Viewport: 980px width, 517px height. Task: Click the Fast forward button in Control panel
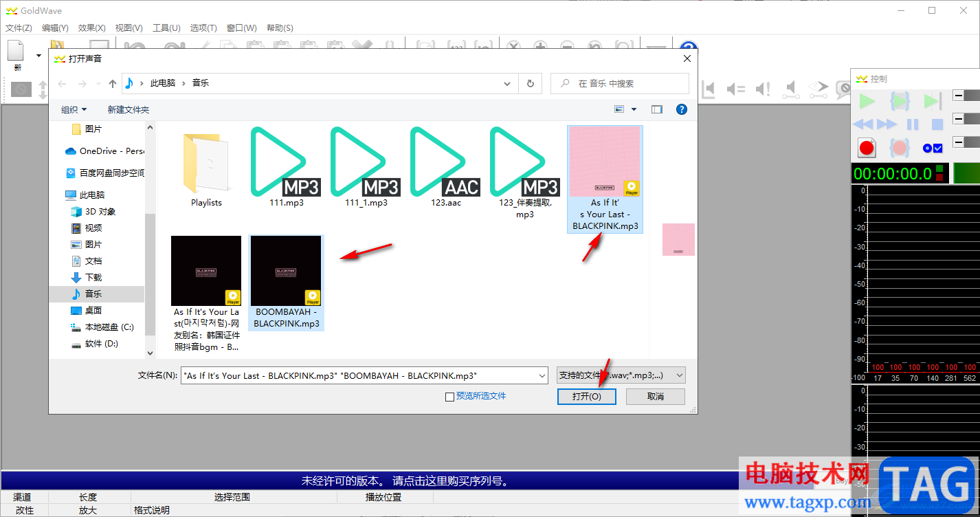(x=887, y=124)
